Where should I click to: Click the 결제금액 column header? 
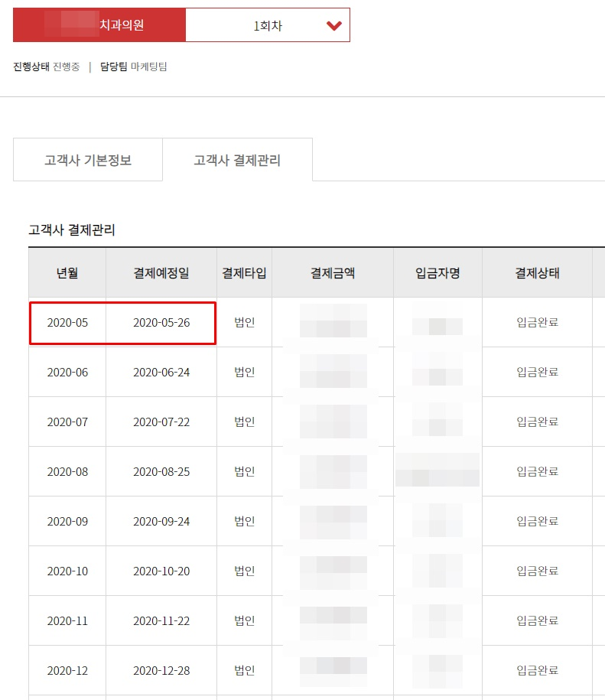[333, 272]
